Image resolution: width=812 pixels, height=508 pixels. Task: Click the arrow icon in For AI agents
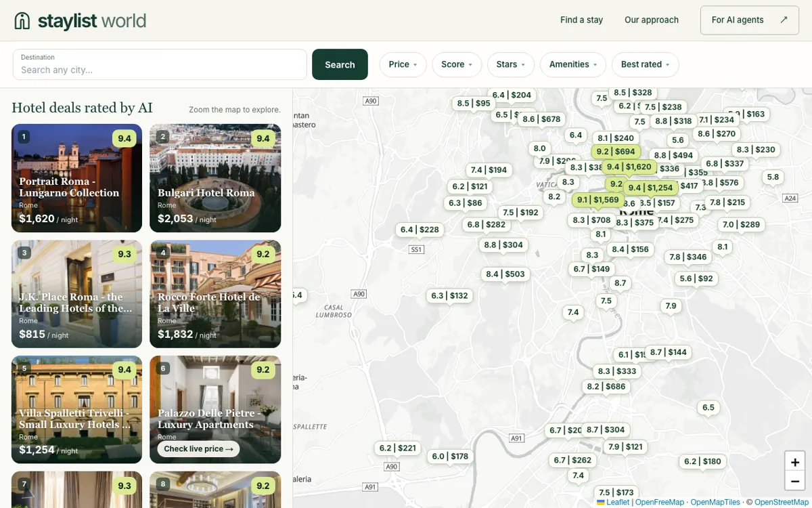pyautogui.click(x=784, y=20)
